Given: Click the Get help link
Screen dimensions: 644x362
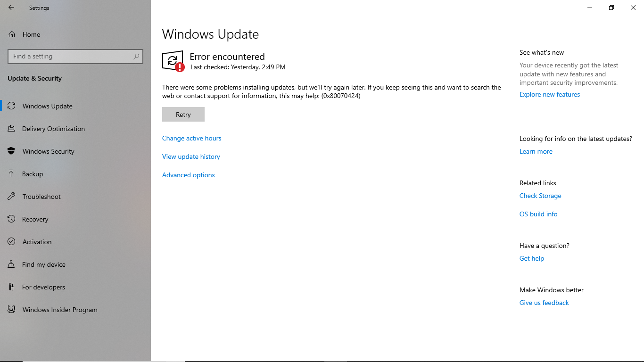Looking at the screenshot, I should [532, 258].
